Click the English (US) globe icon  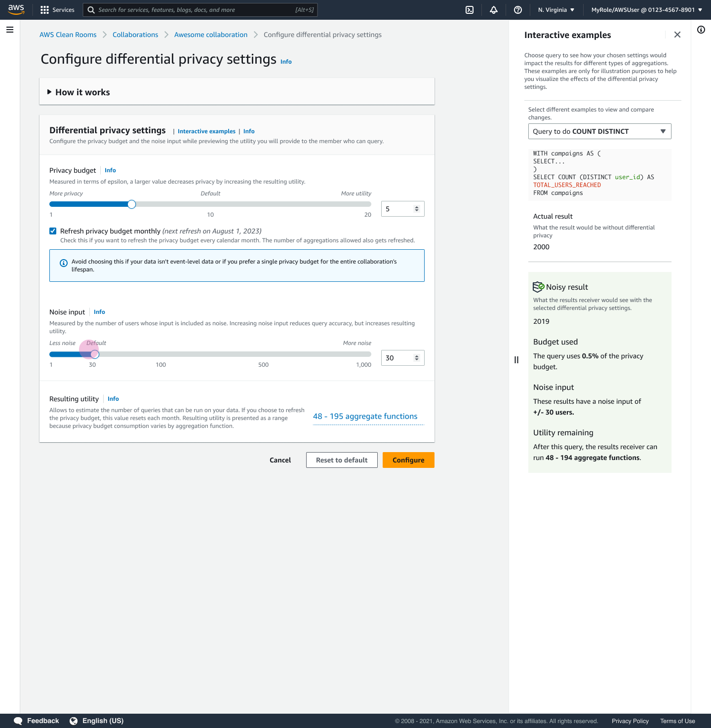click(x=74, y=721)
